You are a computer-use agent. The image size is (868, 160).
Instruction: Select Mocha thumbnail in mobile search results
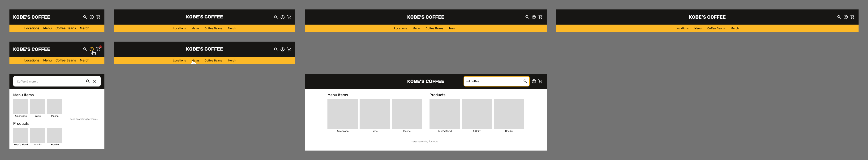55,106
